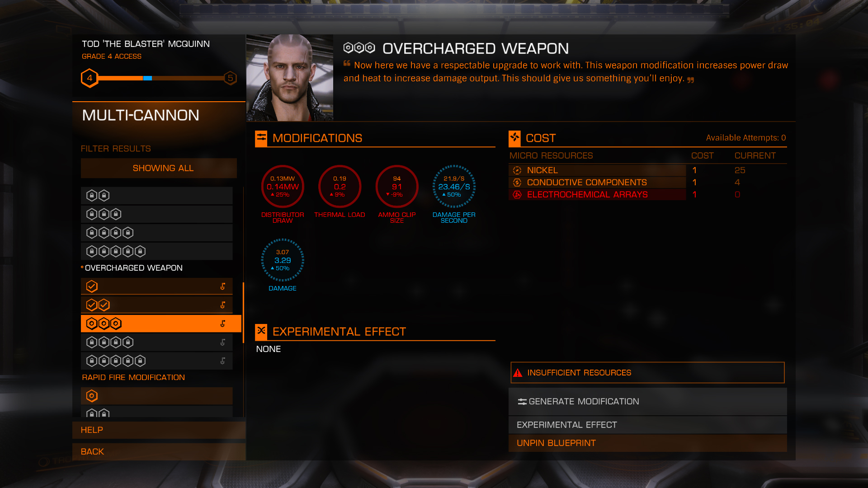Click the Experimental Effect section header icon
This screenshot has height=488, width=868.
click(x=261, y=332)
